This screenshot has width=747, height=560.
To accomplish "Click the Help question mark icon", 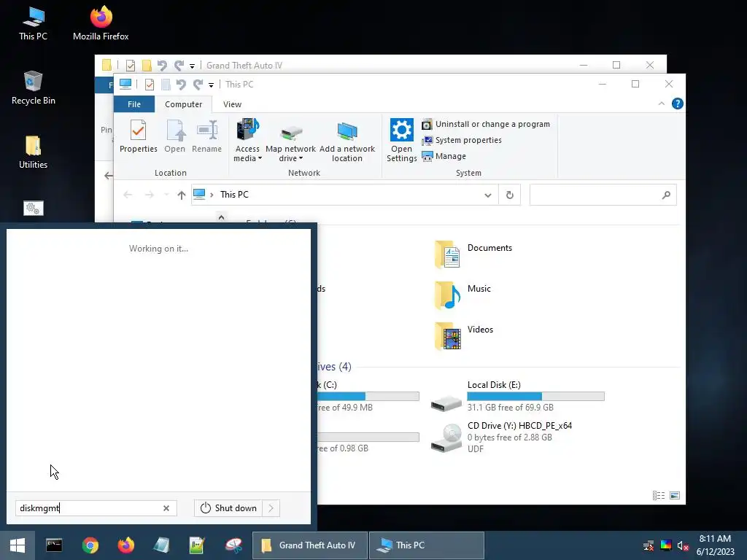I will 677,104.
